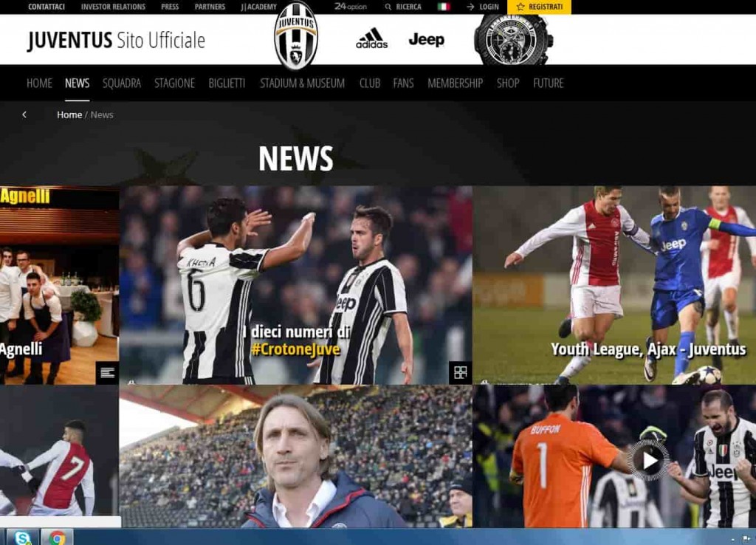Image resolution: width=756 pixels, height=545 pixels.
Task: Open Membership menu item
Action: 455,83
